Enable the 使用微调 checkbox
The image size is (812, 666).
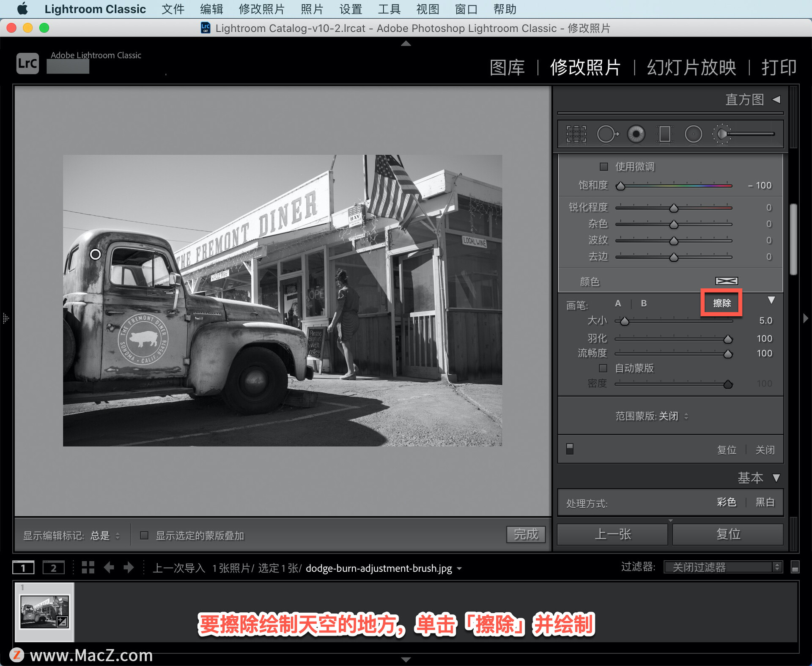point(604,167)
